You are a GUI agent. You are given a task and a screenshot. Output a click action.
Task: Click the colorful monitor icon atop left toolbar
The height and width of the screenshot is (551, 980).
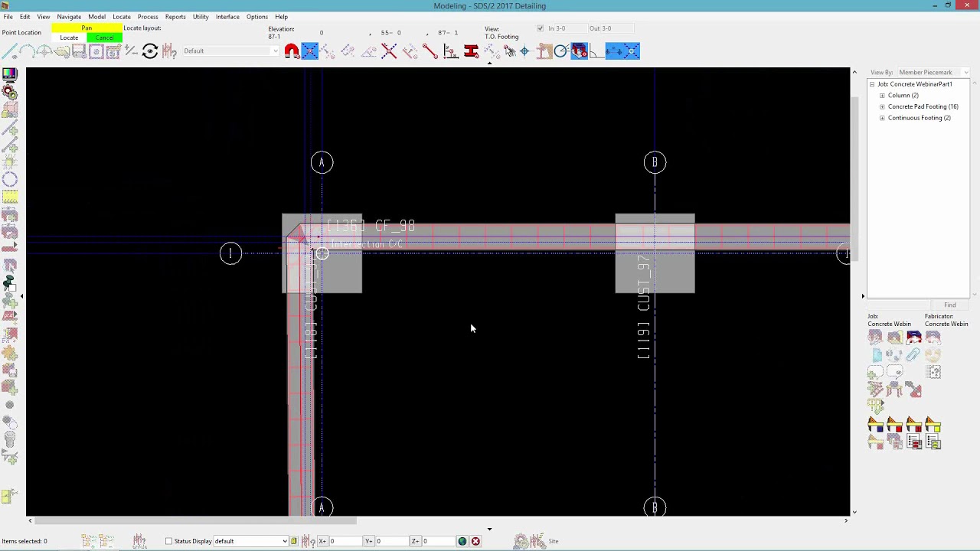(10, 75)
